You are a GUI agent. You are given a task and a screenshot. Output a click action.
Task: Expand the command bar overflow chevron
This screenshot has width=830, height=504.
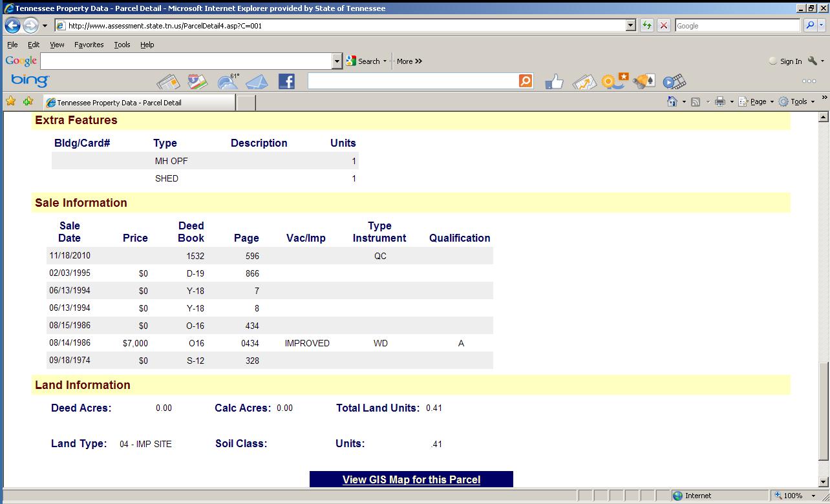[824, 98]
